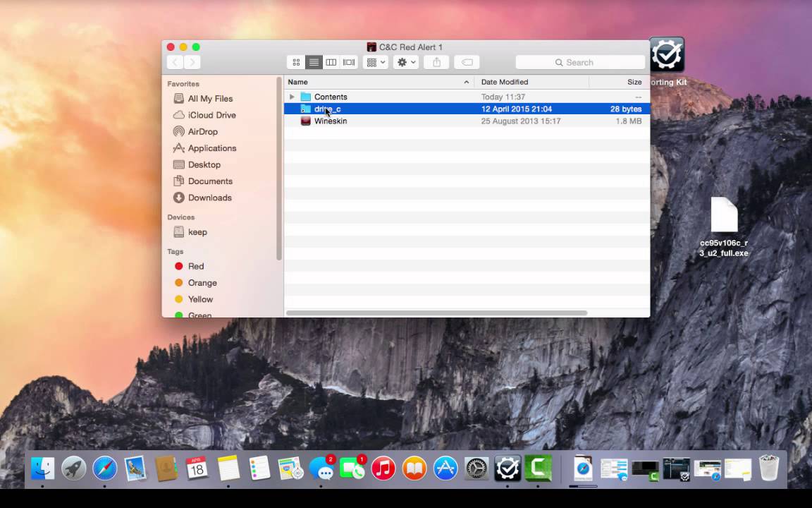Restore minimized window with Camtasia badge
The image size is (812, 508).
click(x=645, y=470)
